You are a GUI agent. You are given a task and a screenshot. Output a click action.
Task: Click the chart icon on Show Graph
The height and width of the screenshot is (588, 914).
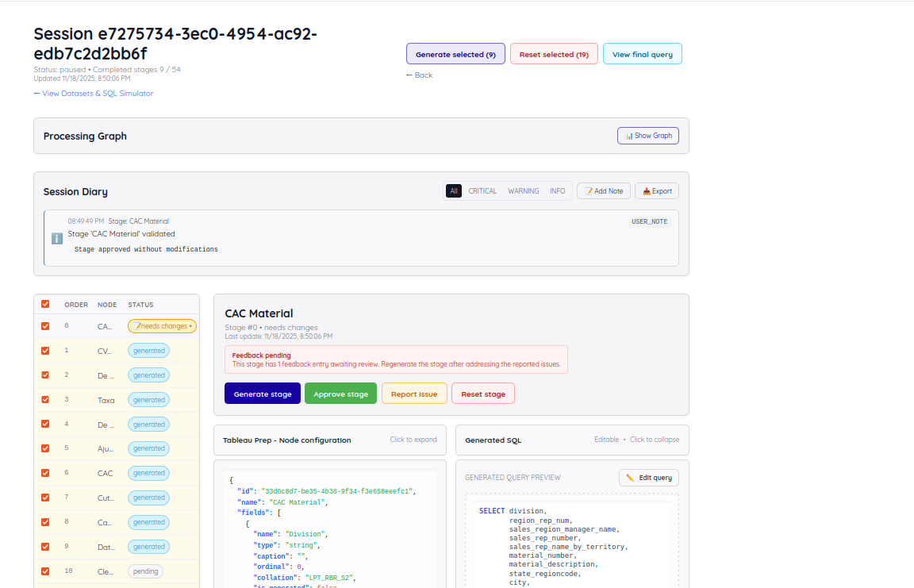pos(629,136)
